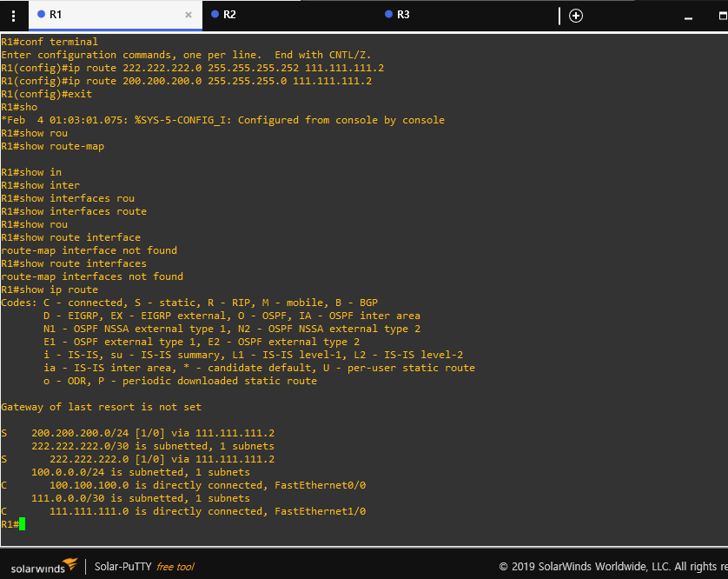Close the R1 tab with the x
Viewport: 728px width, 579px height.
tap(188, 15)
